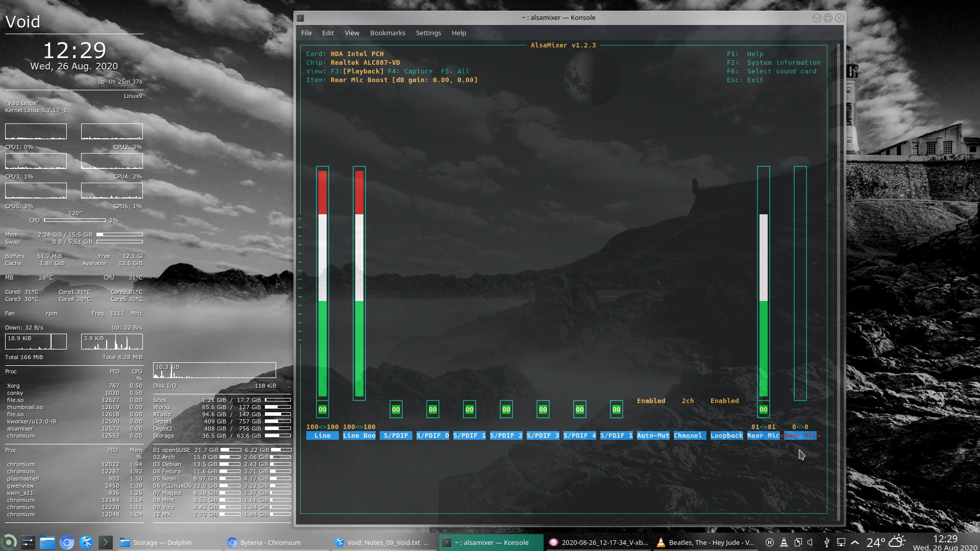Screen dimensions: 980x551
Task: Launch Konsole from the panel launcher
Action: coord(106,542)
